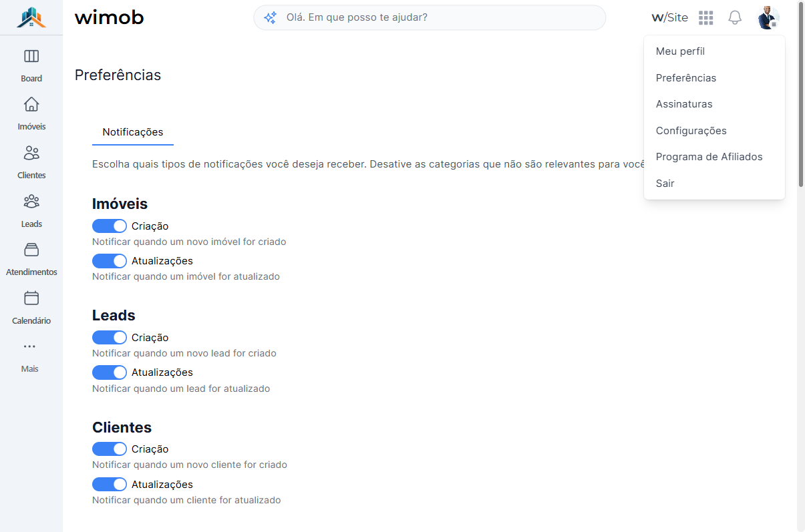Open notifications bell icon
The image size is (805, 532).
tap(735, 18)
